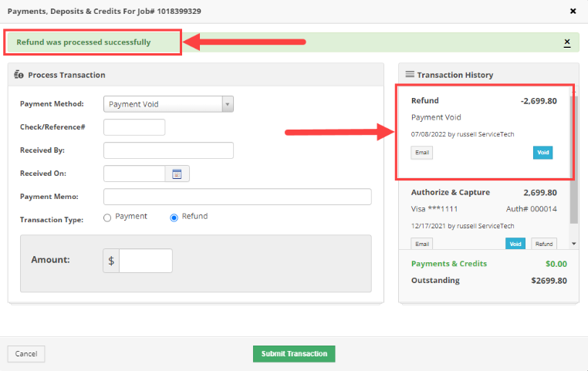Focus the Amount input field
This screenshot has width=588, height=371.
[x=146, y=261]
